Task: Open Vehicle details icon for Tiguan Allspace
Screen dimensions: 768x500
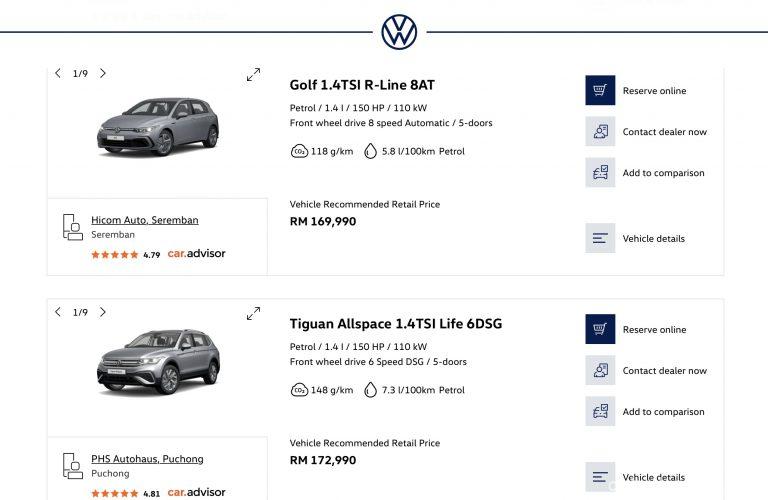Action: [x=600, y=477]
